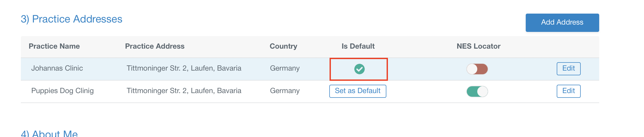Viewport: 644px width, 137px height.
Task: Edit the Johannas Clinic address
Action: pyautogui.click(x=568, y=68)
